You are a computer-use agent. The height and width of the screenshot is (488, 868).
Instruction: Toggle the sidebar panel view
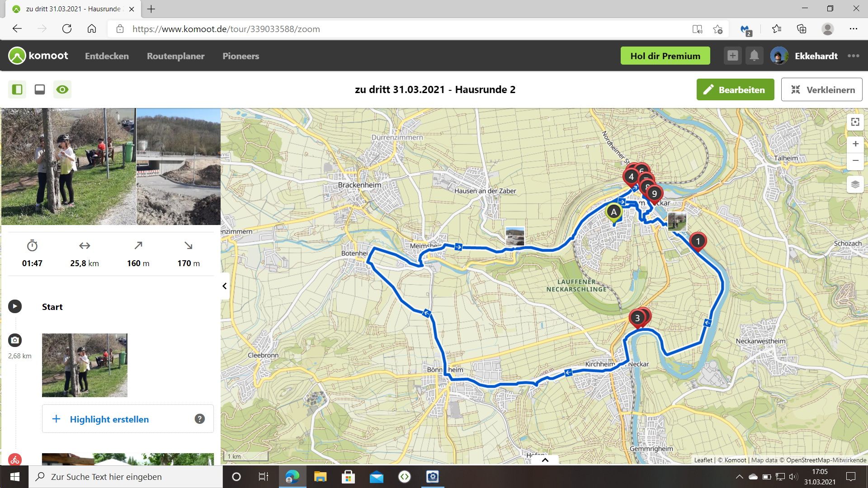click(x=17, y=89)
